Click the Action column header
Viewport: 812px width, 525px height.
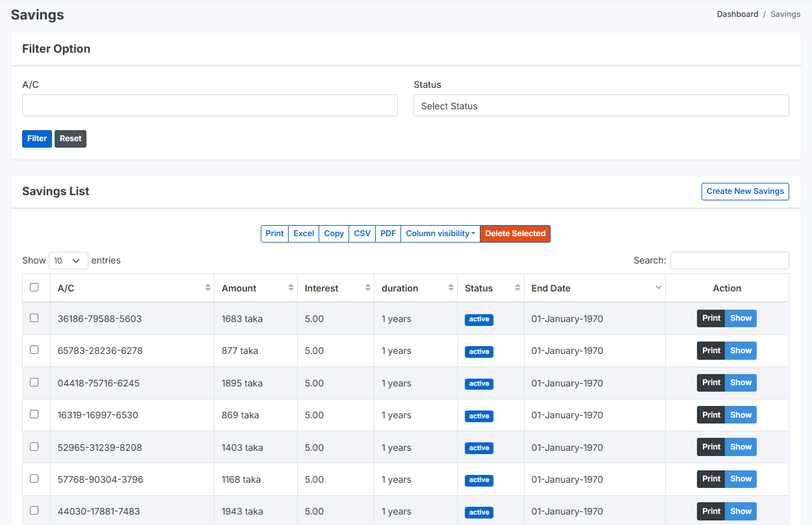click(727, 288)
